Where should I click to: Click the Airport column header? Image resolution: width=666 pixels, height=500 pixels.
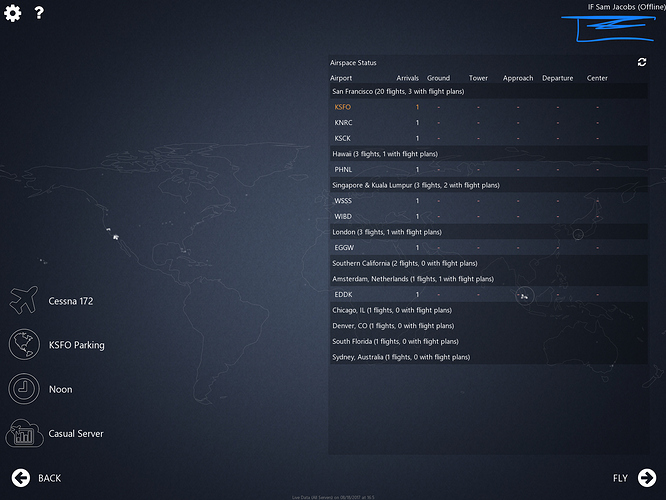coord(341,78)
